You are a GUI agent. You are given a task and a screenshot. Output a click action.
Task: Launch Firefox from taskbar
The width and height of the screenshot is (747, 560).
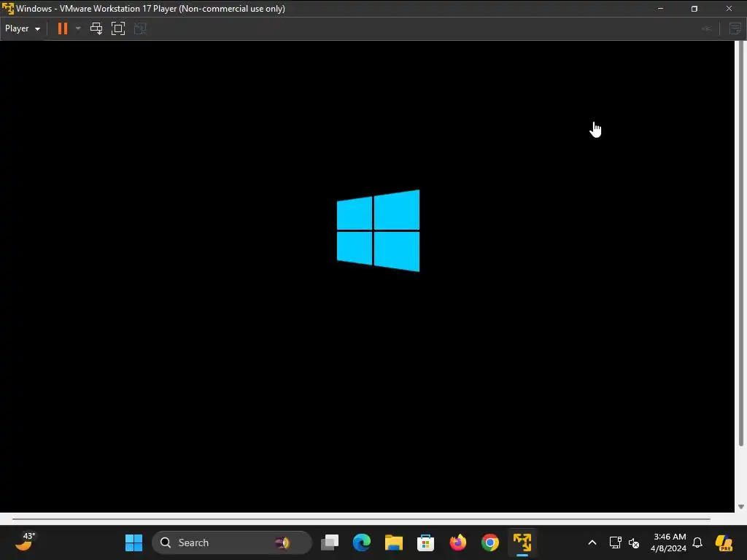point(458,542)
